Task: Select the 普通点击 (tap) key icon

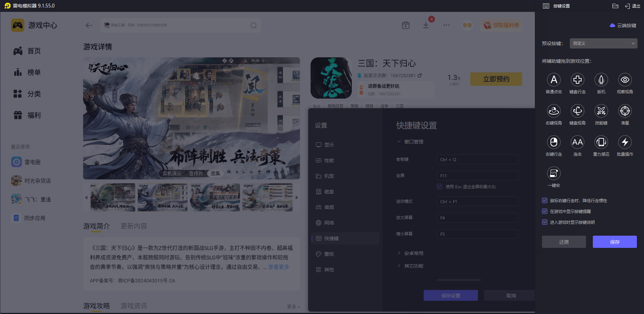Action: tap(554, 80)
